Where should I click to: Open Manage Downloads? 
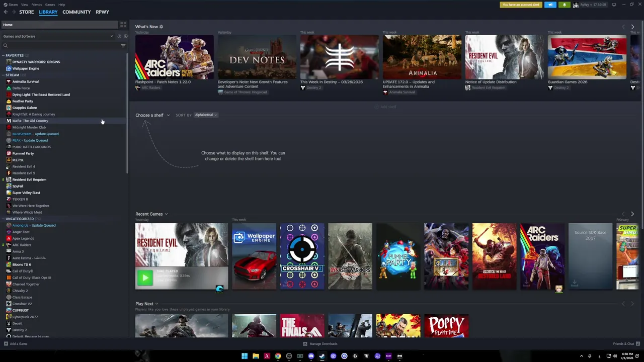click(x=320, y=344)
